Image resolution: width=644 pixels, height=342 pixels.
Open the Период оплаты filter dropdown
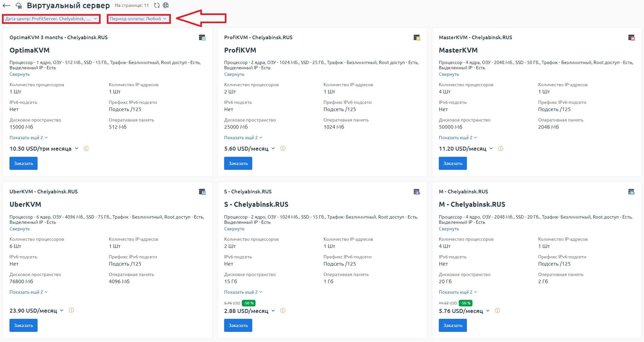[139, 19]
